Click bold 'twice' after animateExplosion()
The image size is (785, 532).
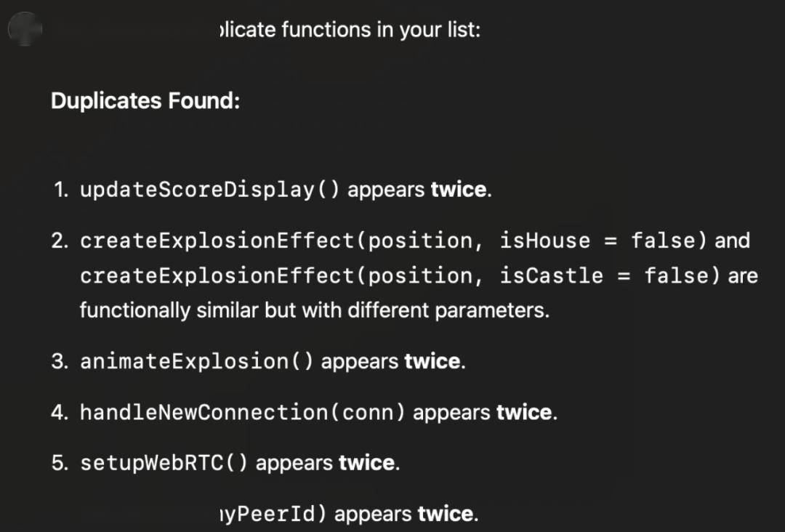432,362
